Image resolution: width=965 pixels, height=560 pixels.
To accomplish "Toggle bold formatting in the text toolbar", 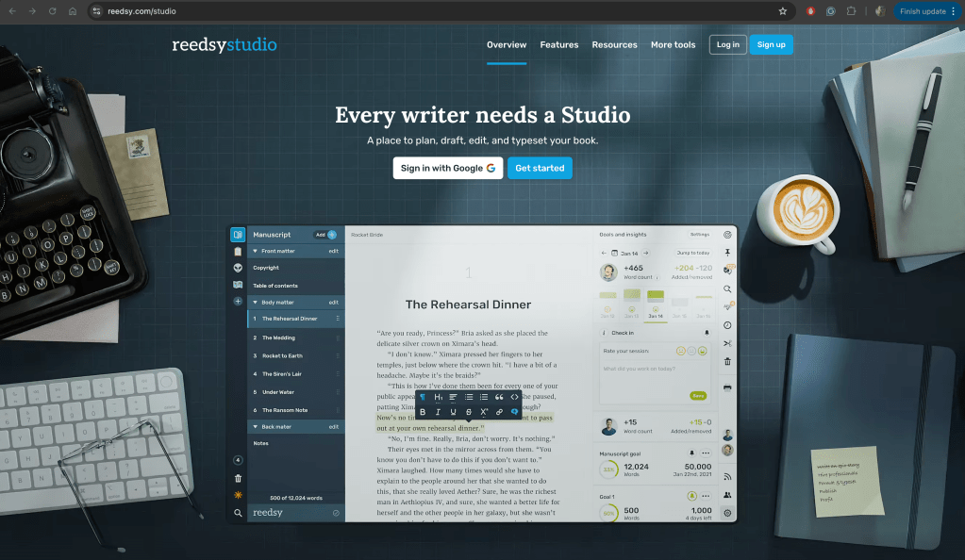I will (x=424, y=412).
